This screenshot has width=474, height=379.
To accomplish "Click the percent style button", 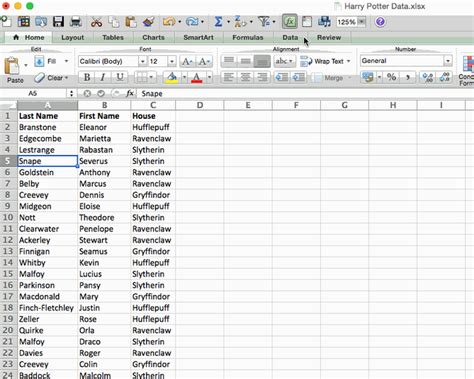I will (x=391, y=77).
